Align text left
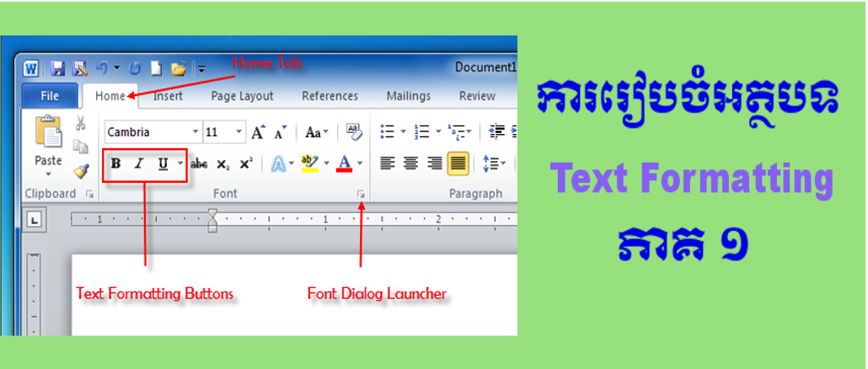The image size is (868, 369). click(387, 163)
